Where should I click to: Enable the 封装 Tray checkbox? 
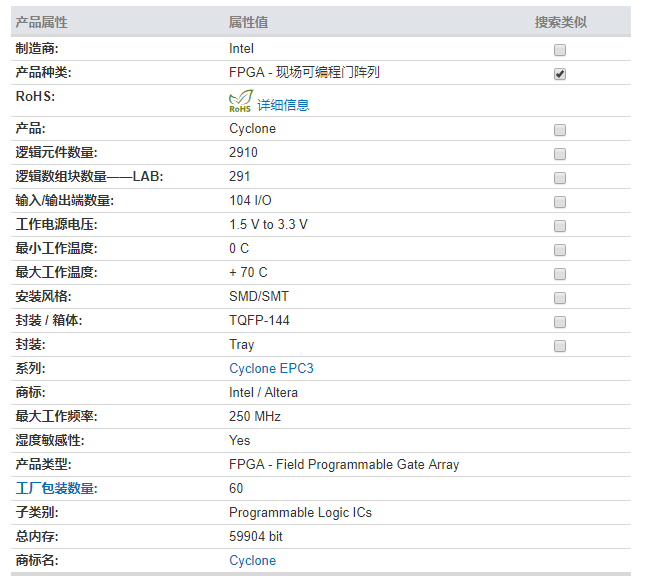(x=560, y=346)
